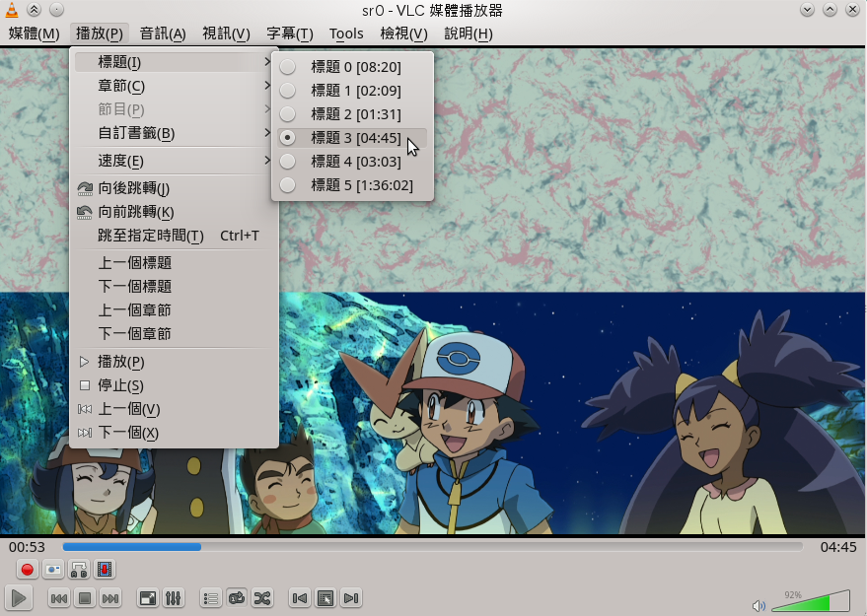Select radio button 標題 4 [03:03]
The width and height of the screenshot is (867, 616).
(288, 162)
